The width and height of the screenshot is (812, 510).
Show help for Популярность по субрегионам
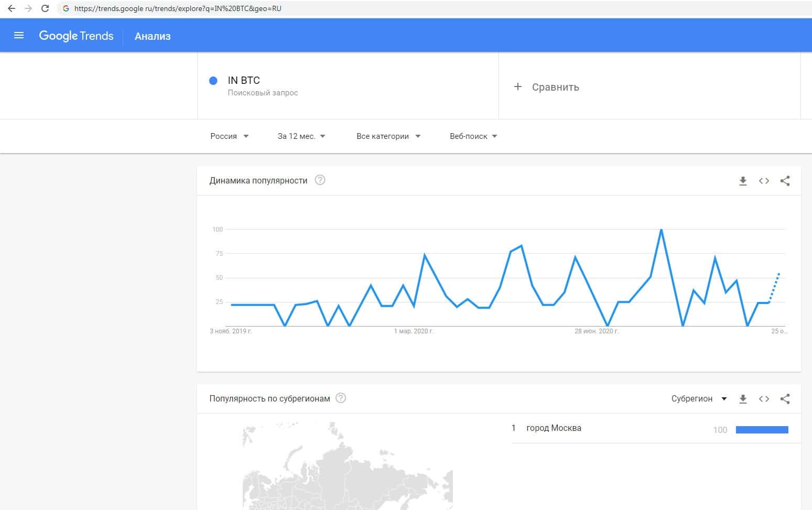[x=341, y=398]
